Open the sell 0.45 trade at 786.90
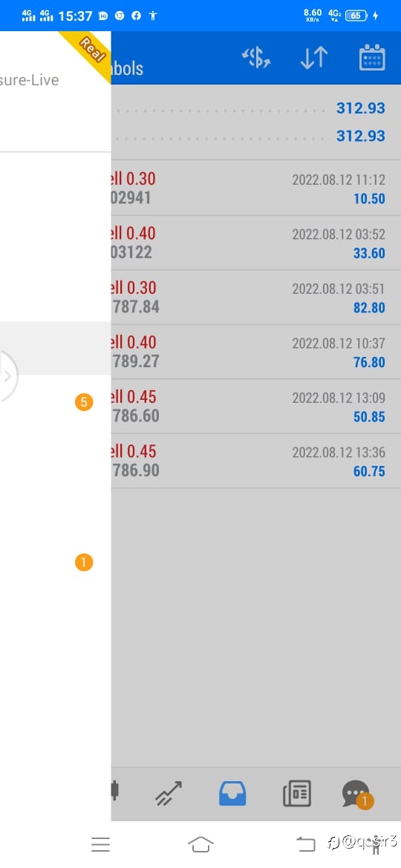 coord(256,461)
